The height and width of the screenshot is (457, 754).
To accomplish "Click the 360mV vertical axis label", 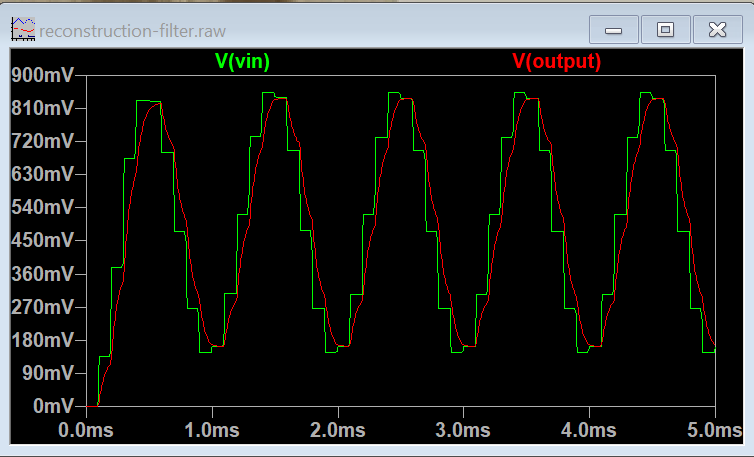I will click(x=43, y=274).
